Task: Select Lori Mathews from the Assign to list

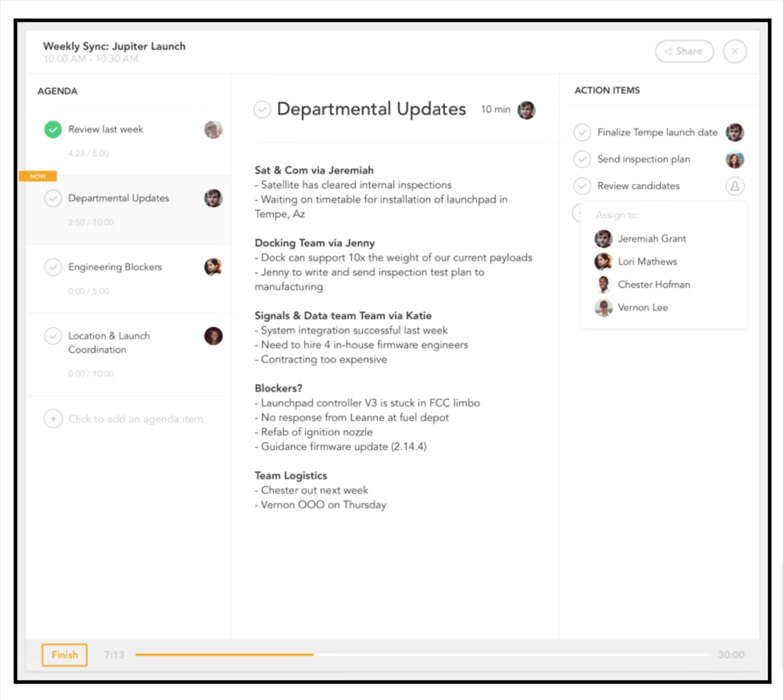Action: pyautogui.click(x=647, y=261)
